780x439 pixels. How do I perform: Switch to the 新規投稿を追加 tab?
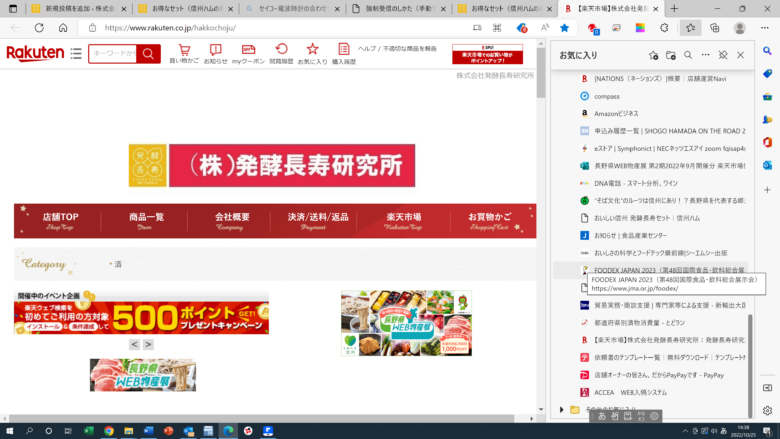tap(80, 8)
